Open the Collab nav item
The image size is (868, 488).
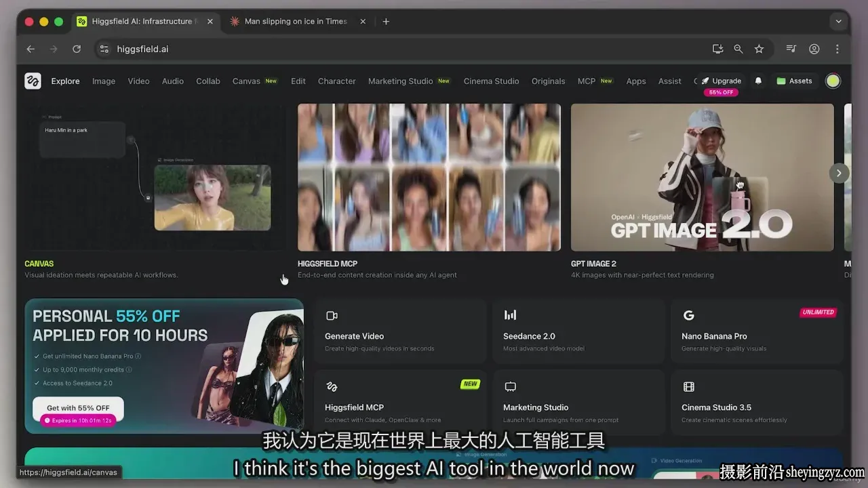tap(208, 81)
